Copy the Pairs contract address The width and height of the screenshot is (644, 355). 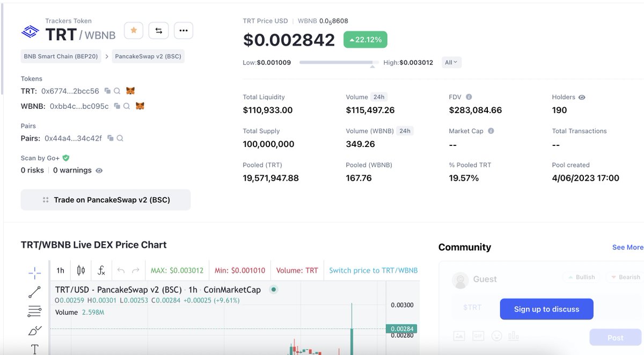111,138
